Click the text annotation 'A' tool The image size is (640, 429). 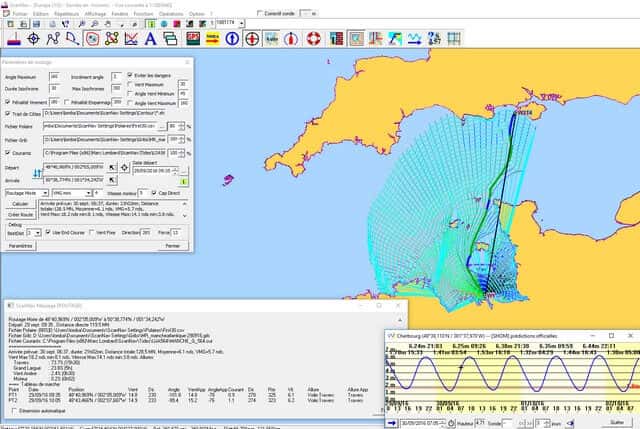(151, 39)
